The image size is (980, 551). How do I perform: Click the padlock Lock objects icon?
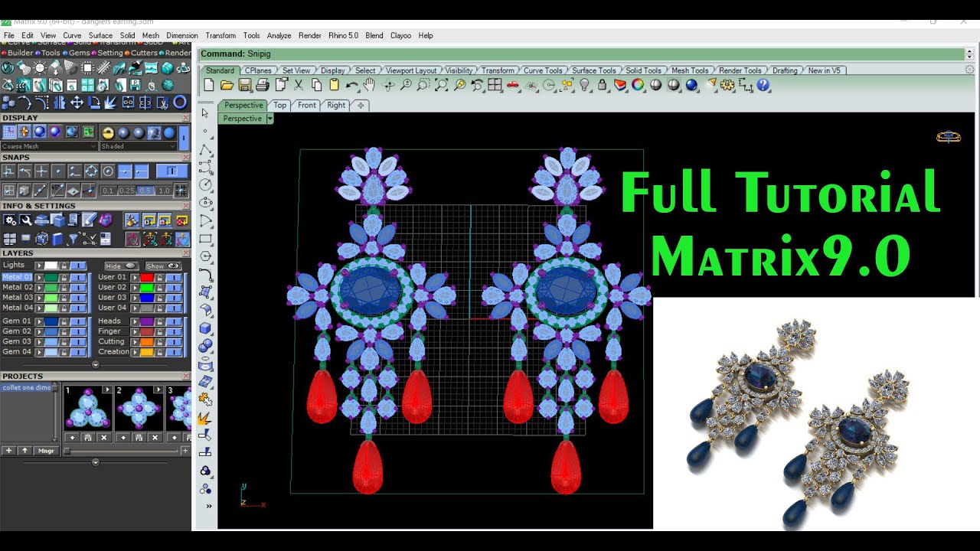point(603,85)
